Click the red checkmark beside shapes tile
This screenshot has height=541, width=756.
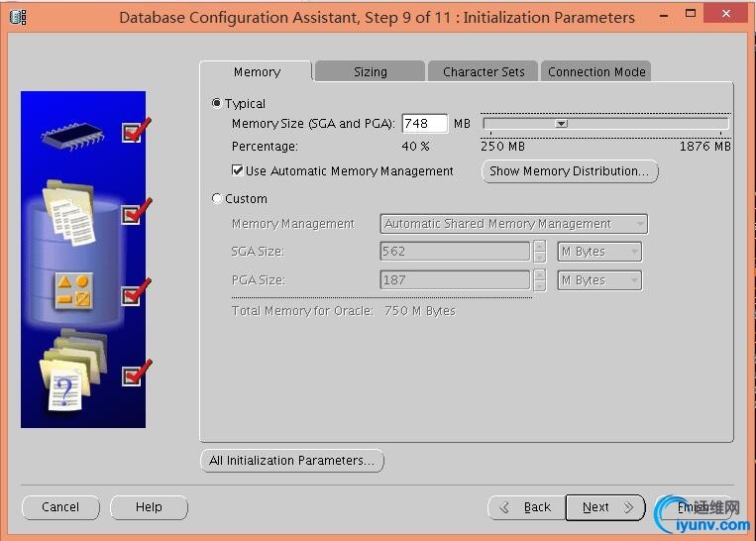click(137, 291)
